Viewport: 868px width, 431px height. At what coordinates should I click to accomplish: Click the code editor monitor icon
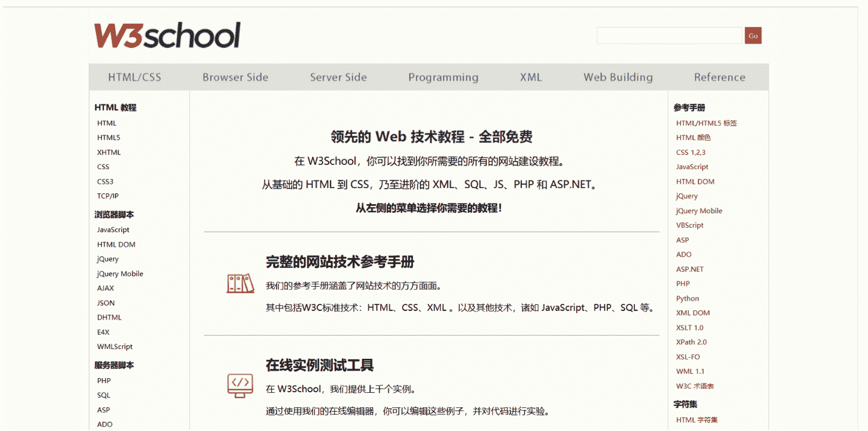240,386
